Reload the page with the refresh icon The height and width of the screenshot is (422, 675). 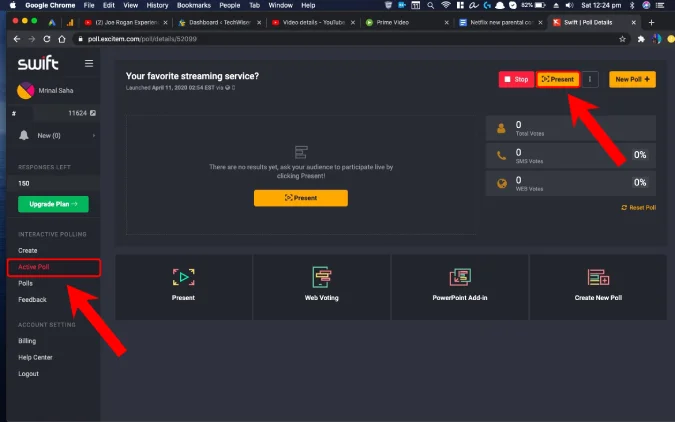tap(46, 39)
